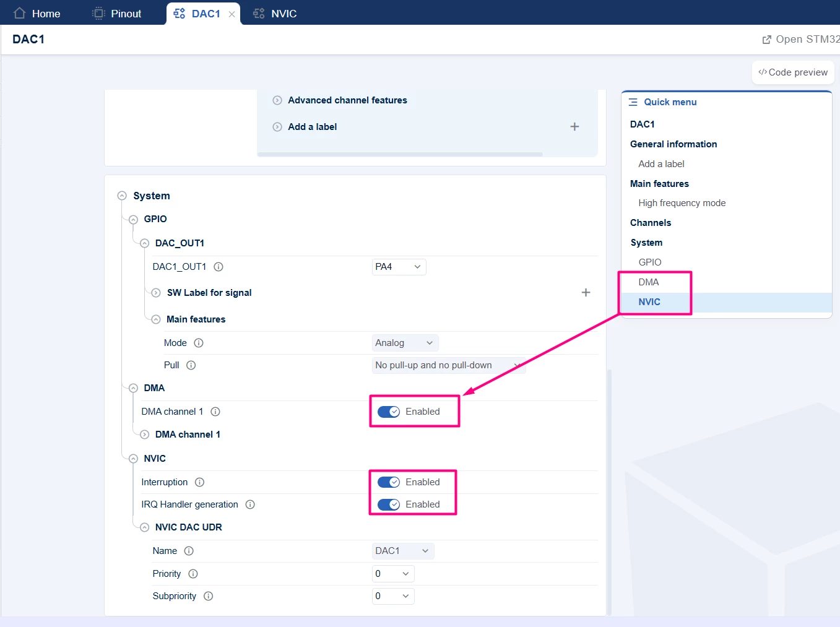Expand Advanced channel features
Screen dimensions: 840x627
(x=277, y=100)
